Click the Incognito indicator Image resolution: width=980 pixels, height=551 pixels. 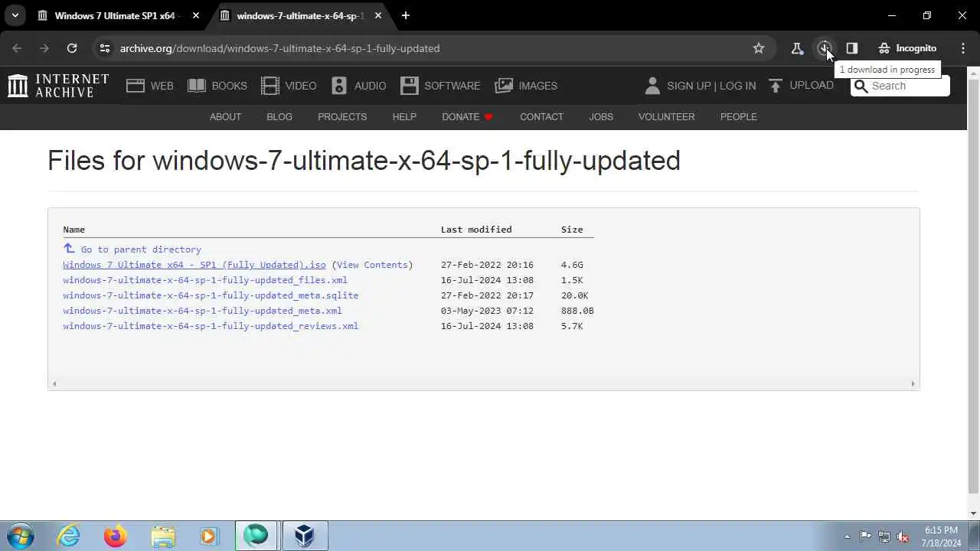coord(907,48)
